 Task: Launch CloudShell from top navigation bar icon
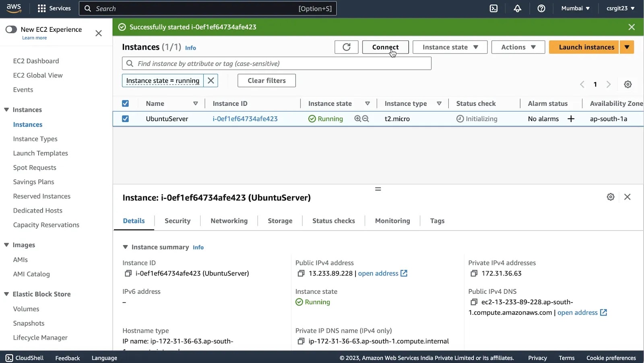pyautogui.click(x=493, y=8)
